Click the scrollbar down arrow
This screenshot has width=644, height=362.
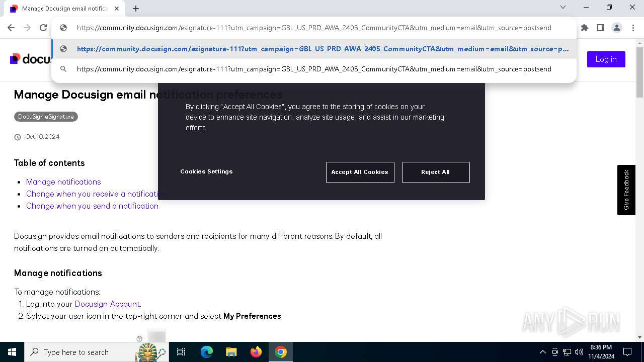click(639, 337)
